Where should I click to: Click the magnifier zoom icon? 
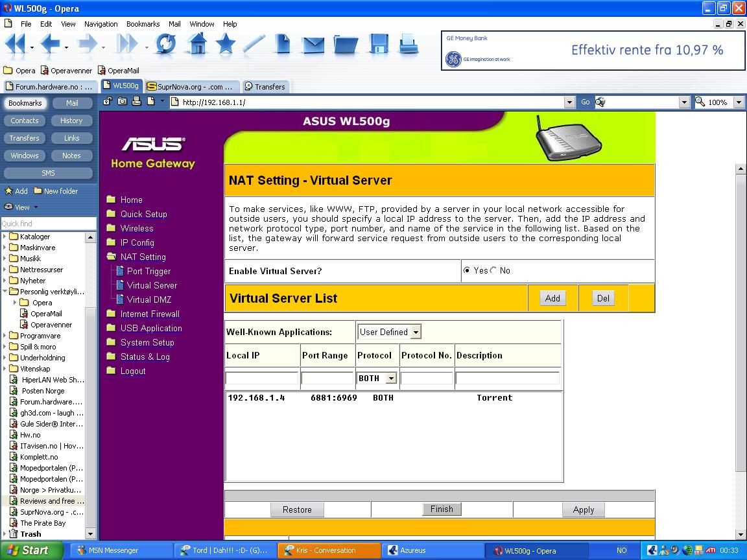point(700,102)
